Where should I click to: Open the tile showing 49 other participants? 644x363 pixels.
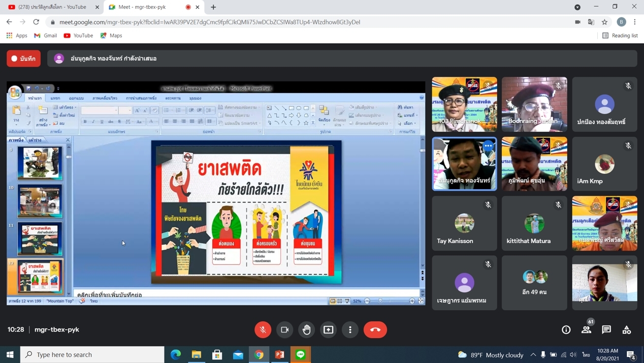(534, 283)
